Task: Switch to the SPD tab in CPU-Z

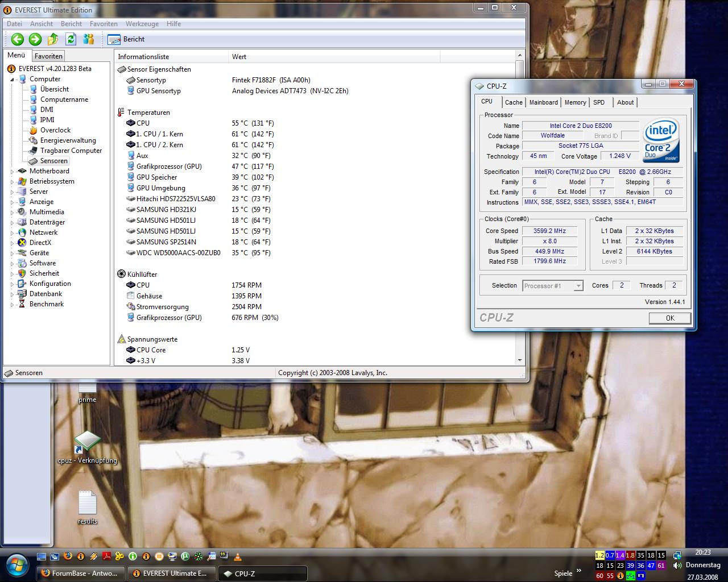Action: click(x=599, y=102)
